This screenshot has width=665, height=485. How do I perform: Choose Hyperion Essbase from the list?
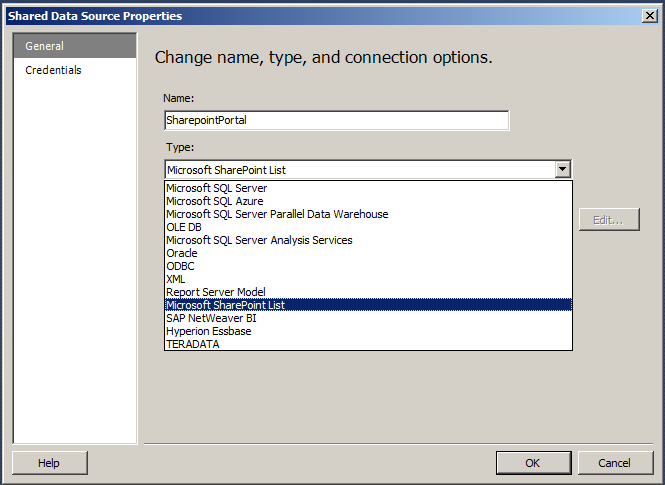coord(368,331)
